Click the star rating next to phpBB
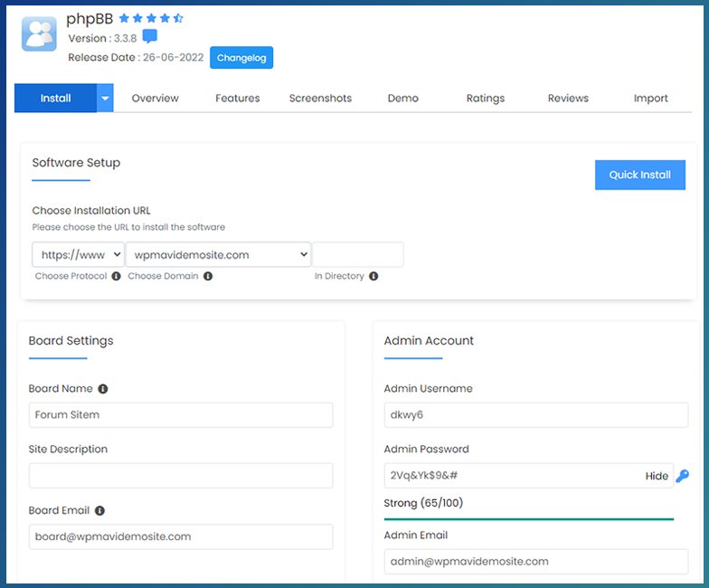Image resolution: width=709 pixels, height=588 pixels. pos(151,18)
